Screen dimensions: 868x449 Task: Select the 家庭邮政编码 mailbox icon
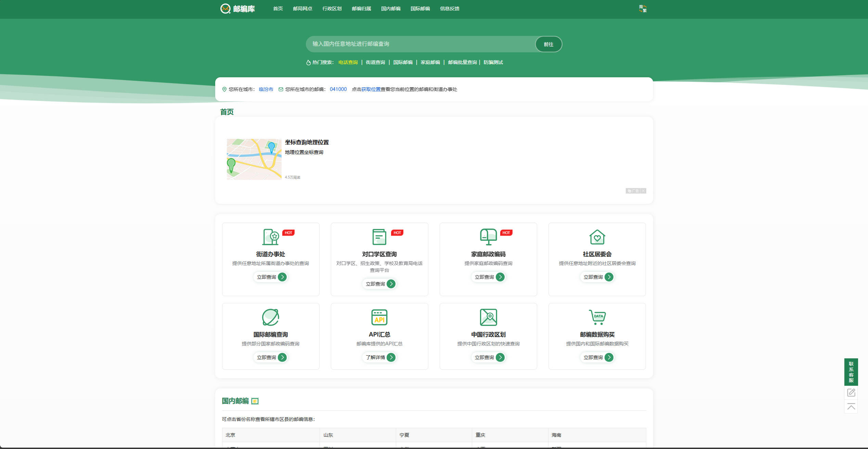click(x=488, y=237)
